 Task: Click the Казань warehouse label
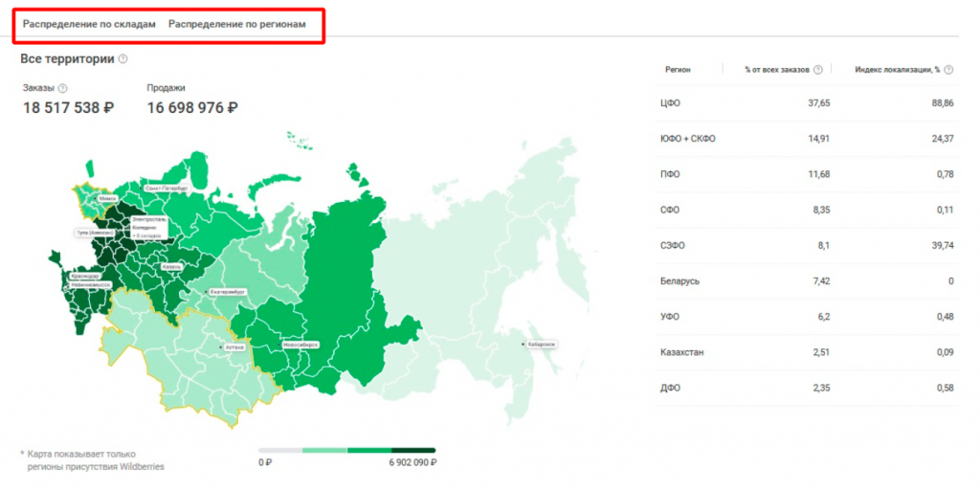click(171, 265)
